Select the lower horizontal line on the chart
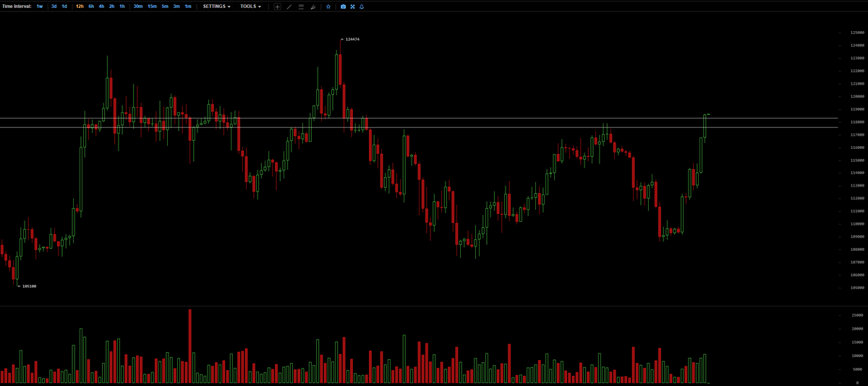 (419, 127)
